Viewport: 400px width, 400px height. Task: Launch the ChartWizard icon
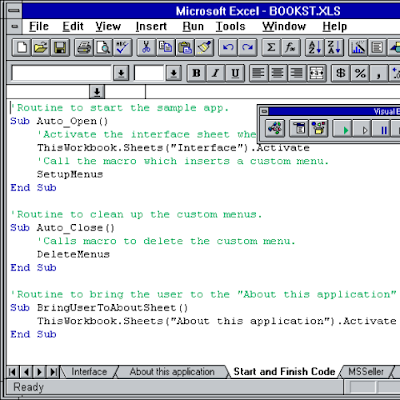pyautogui.click(x=358, y=48)
